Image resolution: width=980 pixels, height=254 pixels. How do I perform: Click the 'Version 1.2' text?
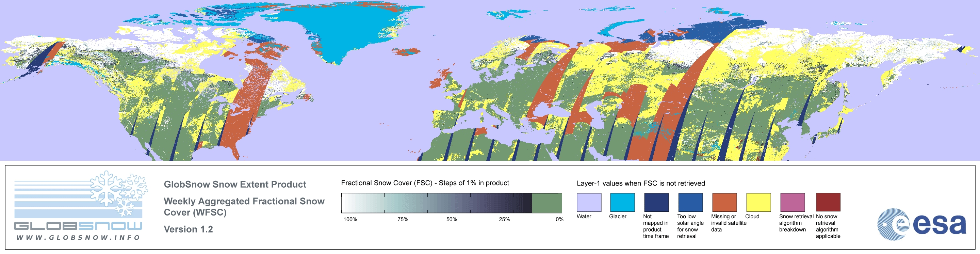click(x=188, y=229)
